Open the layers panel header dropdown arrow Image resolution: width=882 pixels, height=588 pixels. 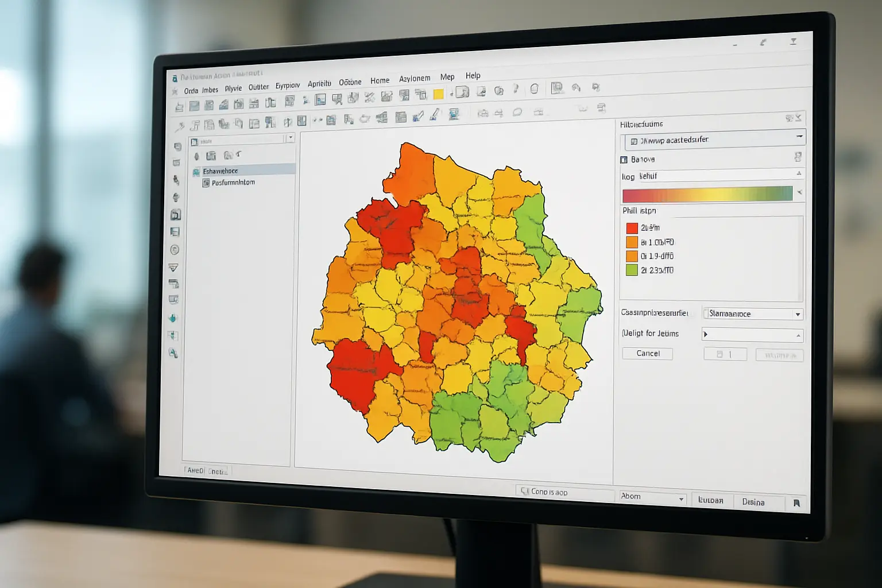[x=291, y=137]
